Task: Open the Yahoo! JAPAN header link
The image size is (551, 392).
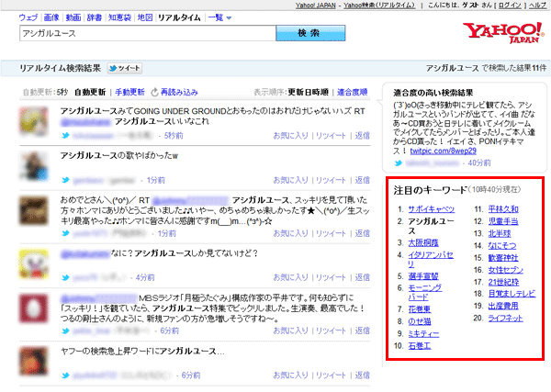Action: pyautogui.click(x=316, y=6)
